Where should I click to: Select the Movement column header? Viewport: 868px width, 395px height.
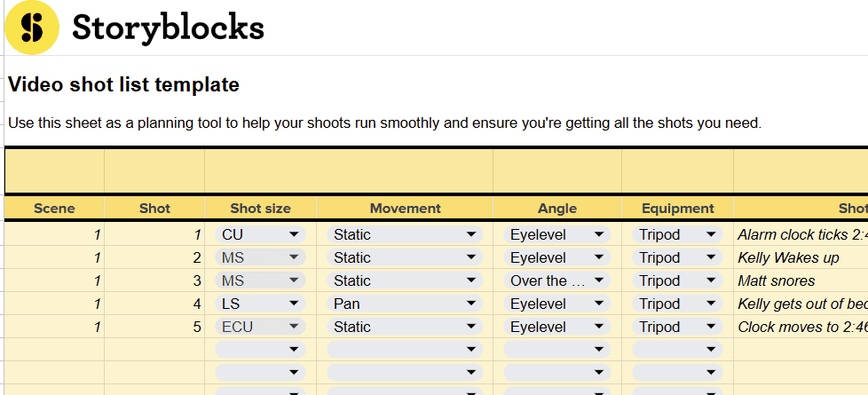coord(405,209)
